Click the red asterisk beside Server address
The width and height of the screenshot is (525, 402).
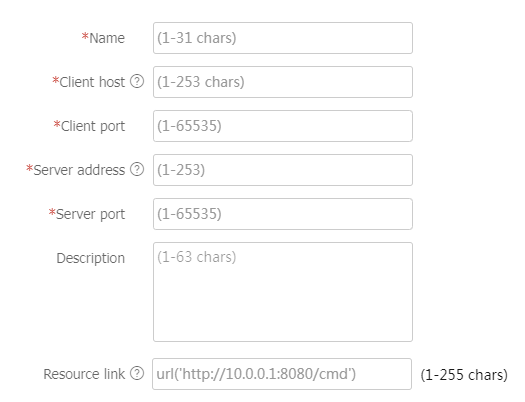pos(29,168)
